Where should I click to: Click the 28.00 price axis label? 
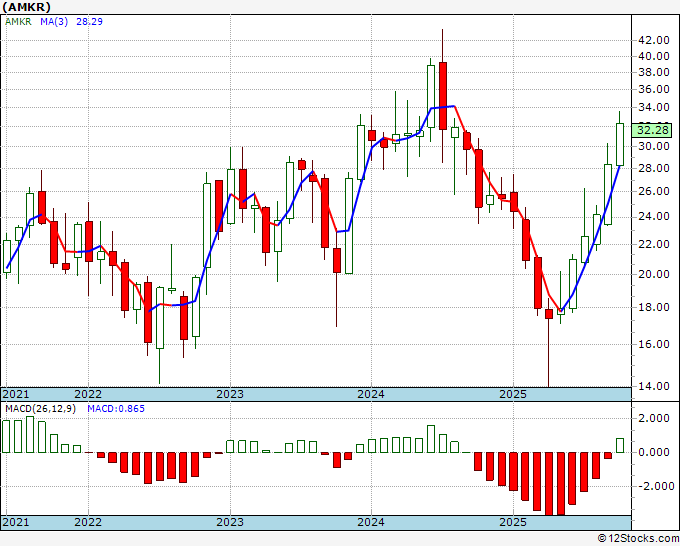point(654,168)
